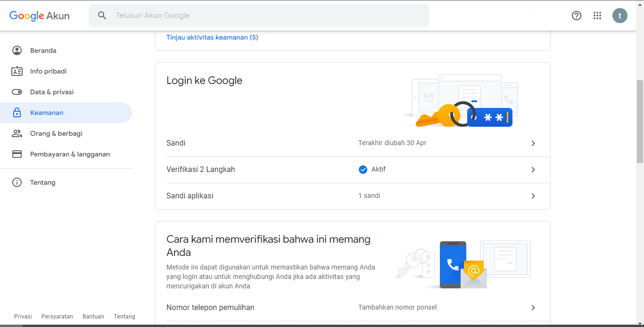Expand the Sandi aplikasi chevron
644x327 pixels.
pos(533,196)
